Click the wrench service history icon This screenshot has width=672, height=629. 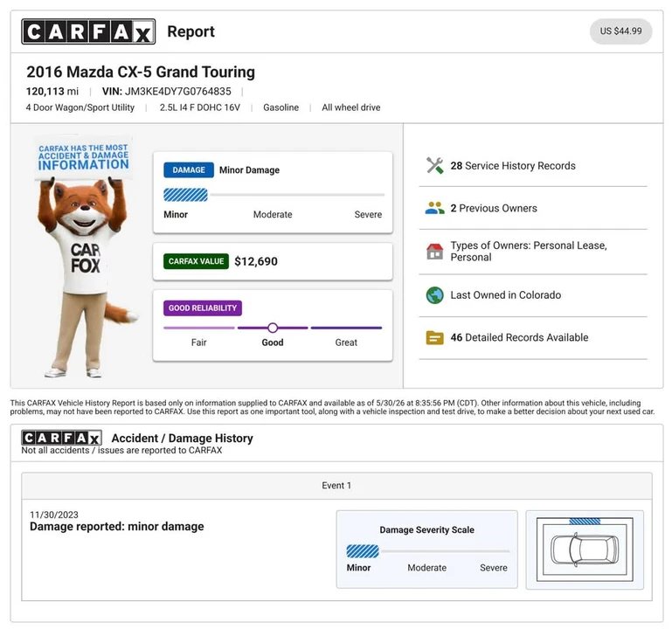point(434,166)
